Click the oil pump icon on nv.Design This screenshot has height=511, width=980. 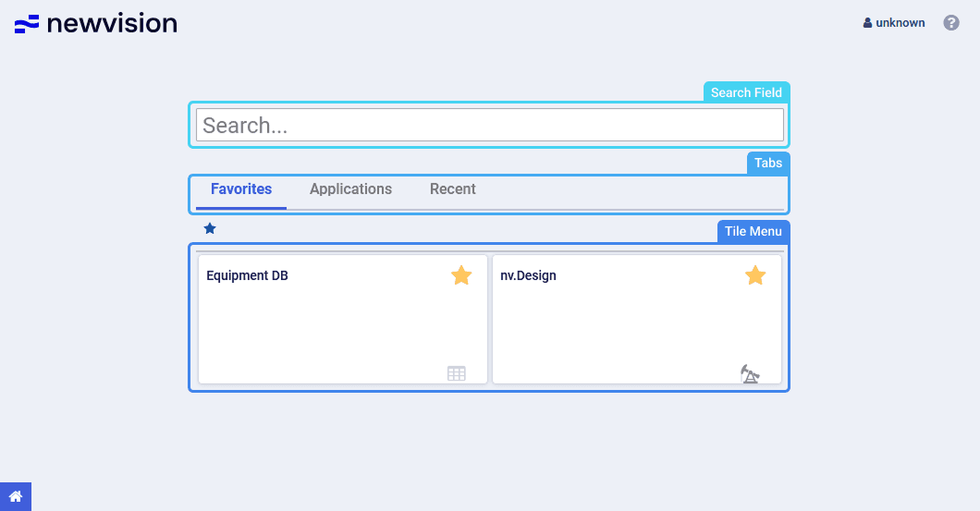[750, 373]
